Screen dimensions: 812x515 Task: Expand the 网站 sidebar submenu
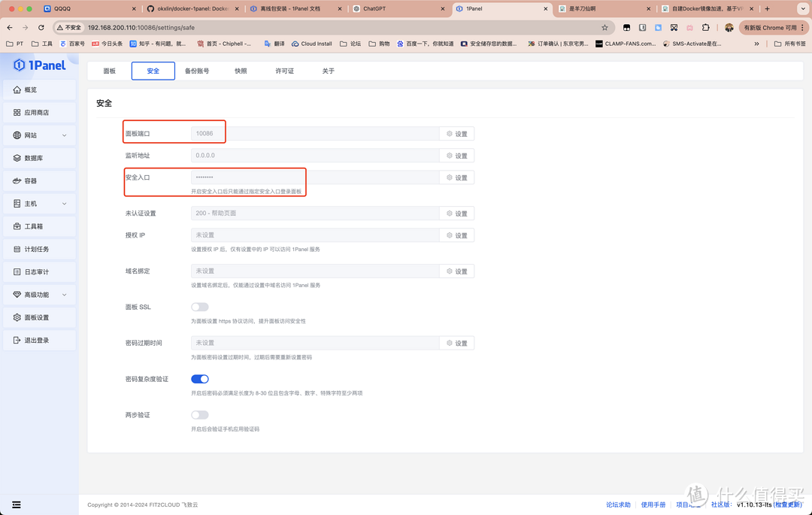[x=64, y=135]
